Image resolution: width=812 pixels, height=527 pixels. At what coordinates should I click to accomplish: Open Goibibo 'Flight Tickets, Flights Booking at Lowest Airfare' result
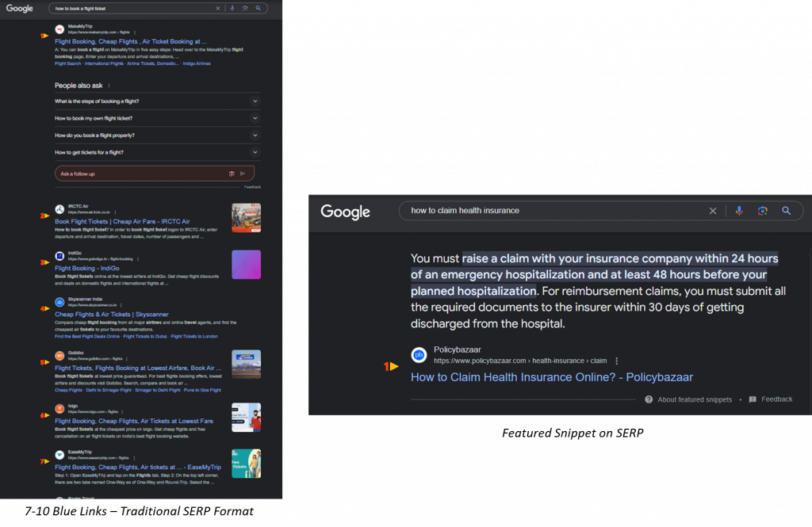point(138,368)
